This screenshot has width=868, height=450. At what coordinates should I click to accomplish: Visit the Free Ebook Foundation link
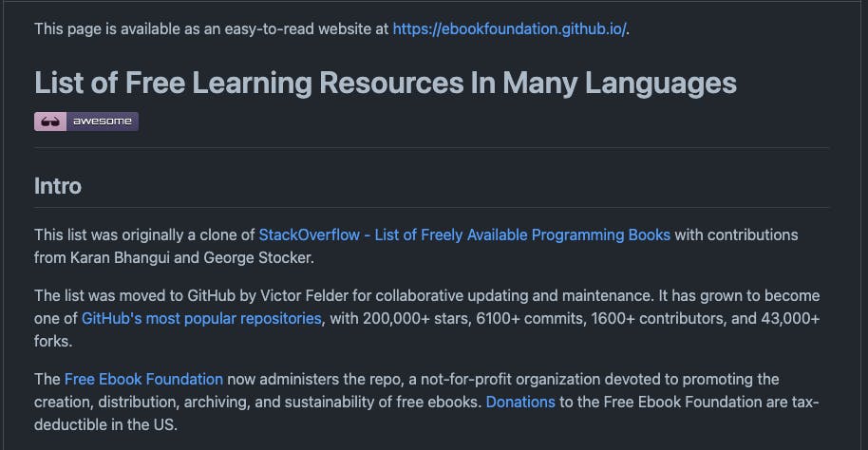click(x=144, y=379)
